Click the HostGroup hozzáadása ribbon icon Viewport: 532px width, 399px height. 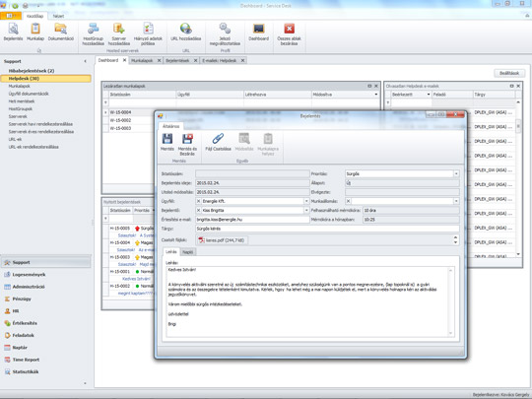93,29
